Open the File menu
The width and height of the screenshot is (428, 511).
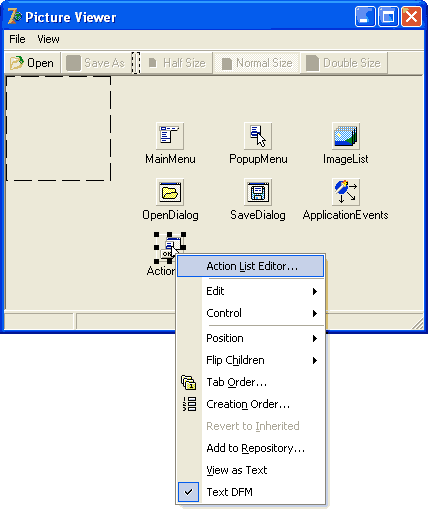coord(17,39)
